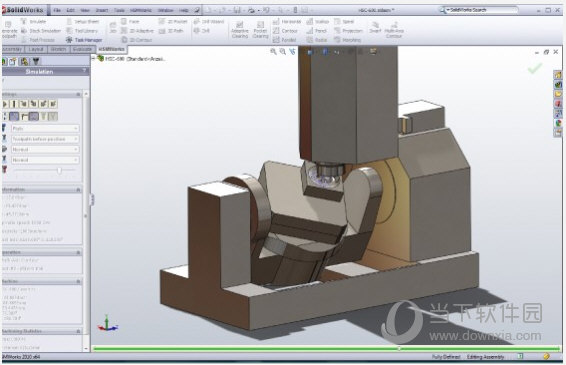
Task: Click the Adaptive Clearing toolpath icon
Action: pos(239,29)
